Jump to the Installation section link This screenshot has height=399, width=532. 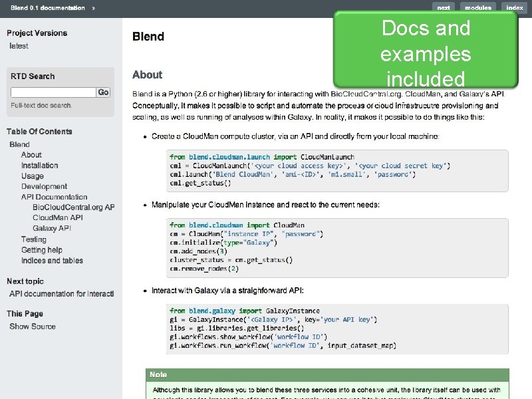coord(39,165)
